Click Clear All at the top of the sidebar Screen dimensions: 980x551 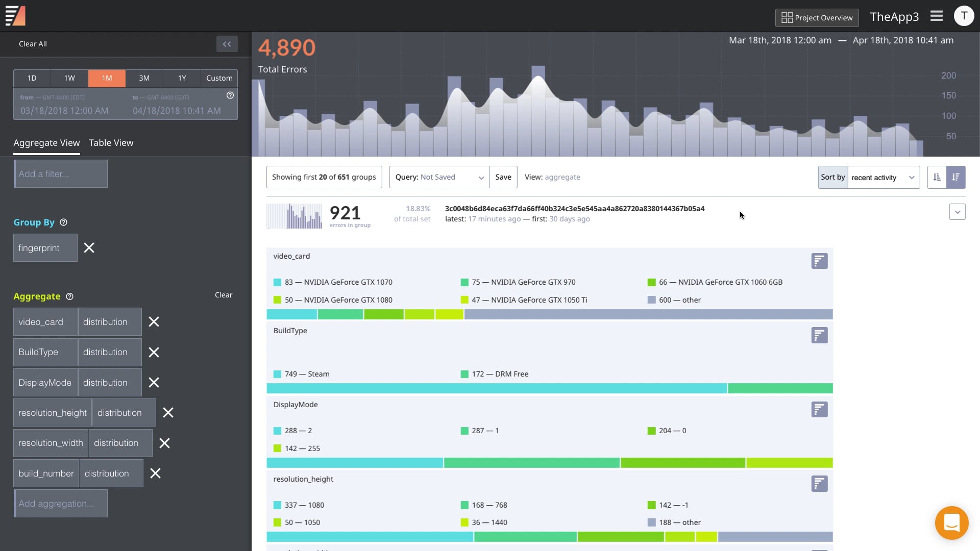click(32, 44)
